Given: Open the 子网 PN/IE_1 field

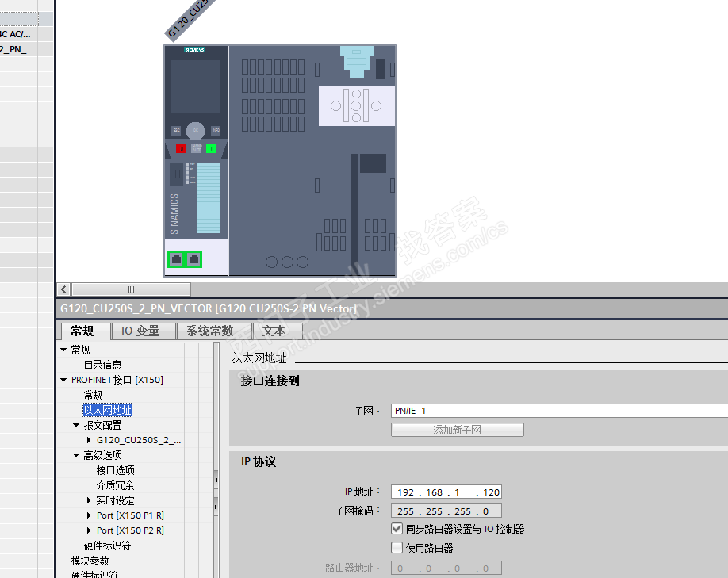Looking at the screenshot, I should tap(559, 411).
